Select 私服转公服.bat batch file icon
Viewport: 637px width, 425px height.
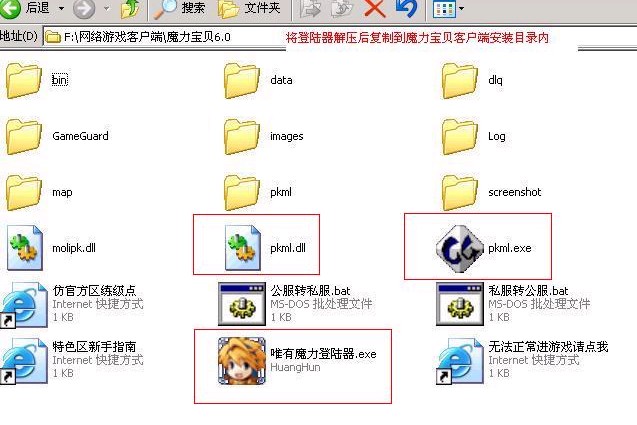(x=460, y=304)
